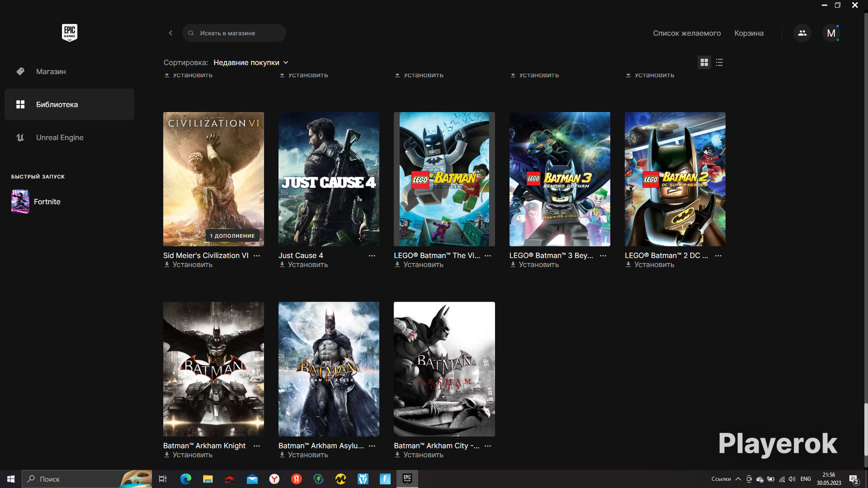Click the Just Cause 4 title text
Image resolution: width=868 pixels, height=488 pixels.
pyautogui.click(x=301, y=256)
